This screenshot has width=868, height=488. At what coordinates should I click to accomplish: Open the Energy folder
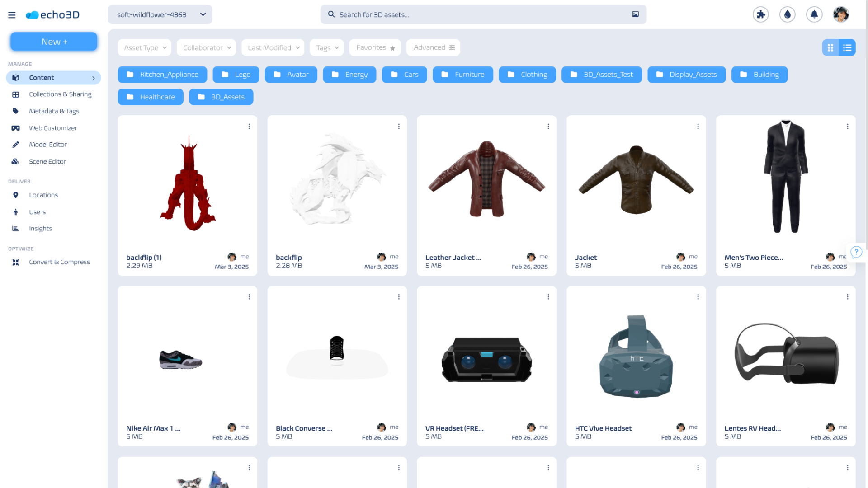coord(349,75)
